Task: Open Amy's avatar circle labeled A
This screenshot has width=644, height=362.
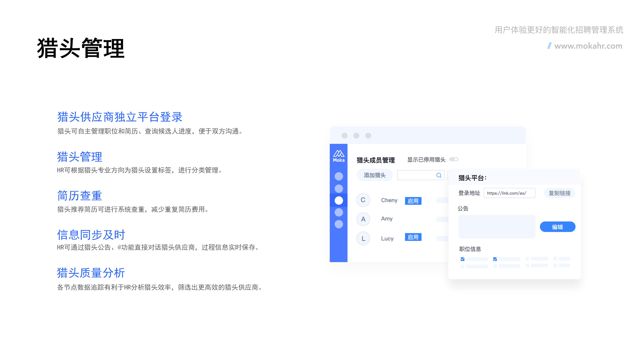Action: click(363, 219)
